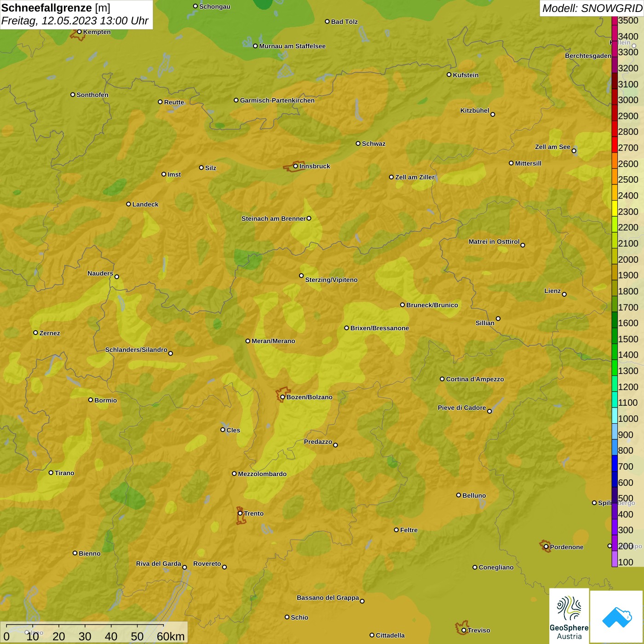Click the 'Conegliano' label
The height and width of the screenshot is (644, 644).
click(x=496, y=567)
